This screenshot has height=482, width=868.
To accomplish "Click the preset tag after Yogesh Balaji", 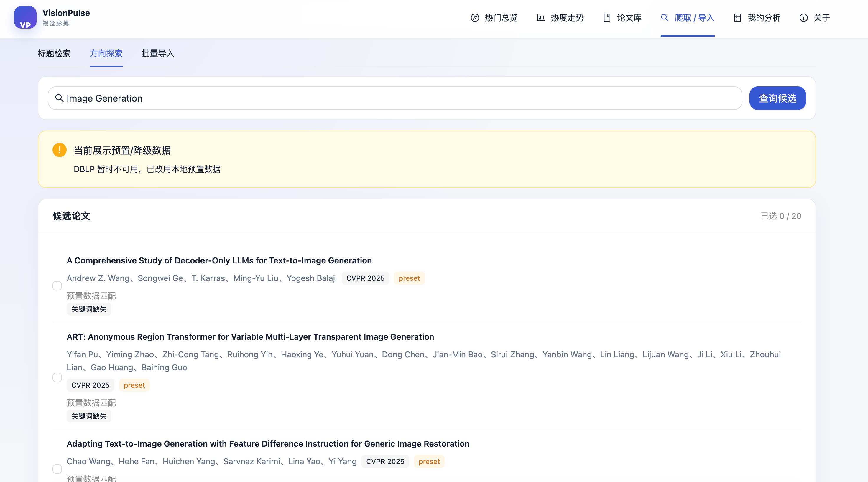I will coord(410,278).
